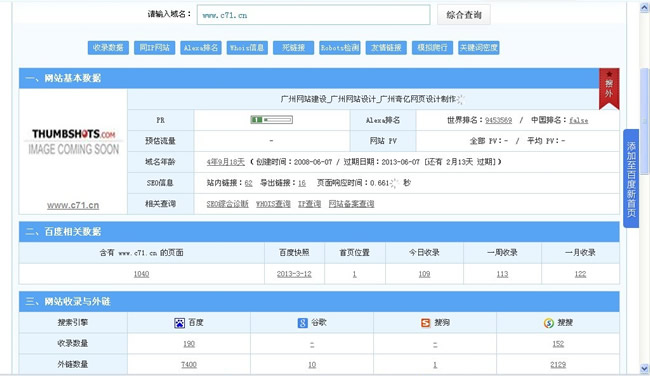Click the PR rank green progress bar
Viewport: 650px width, 376px height.
click(x=272, y=120)
